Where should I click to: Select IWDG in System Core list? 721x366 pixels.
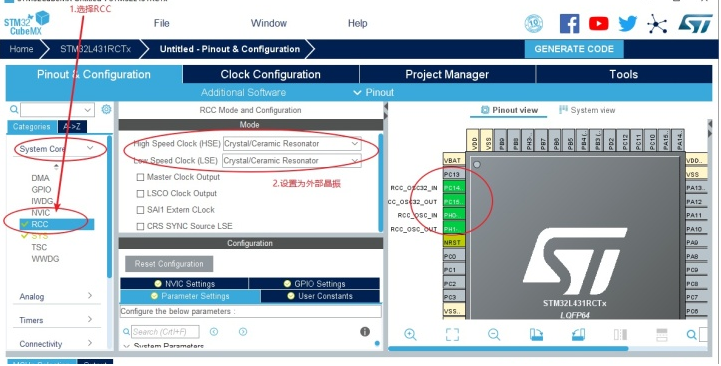click(x=42, y=201)
